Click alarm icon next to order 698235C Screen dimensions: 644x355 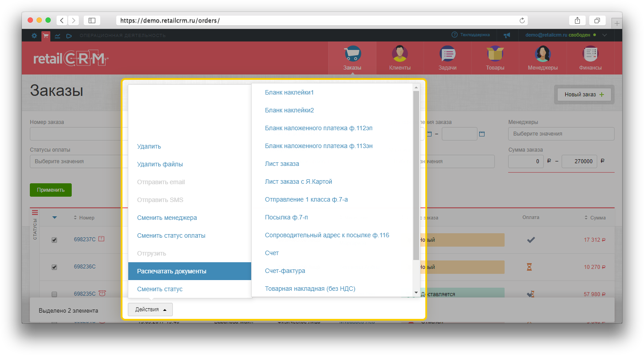tap(102, 293)
